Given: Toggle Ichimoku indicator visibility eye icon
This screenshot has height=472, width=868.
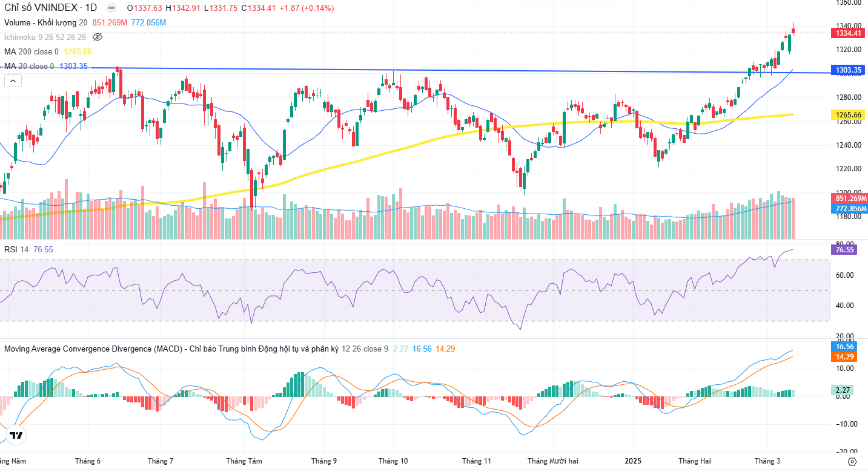Looking at the screenshot, I should (98, 37).
